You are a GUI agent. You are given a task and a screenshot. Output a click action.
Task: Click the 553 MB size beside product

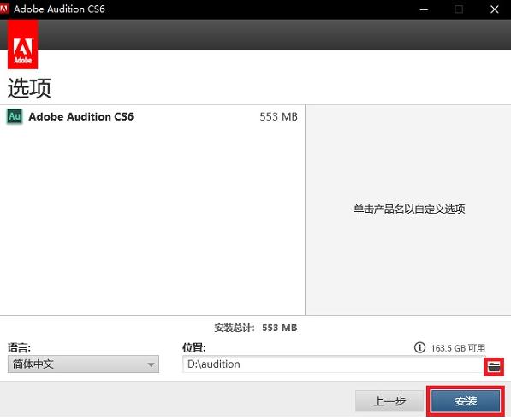(x=278, y=117)
